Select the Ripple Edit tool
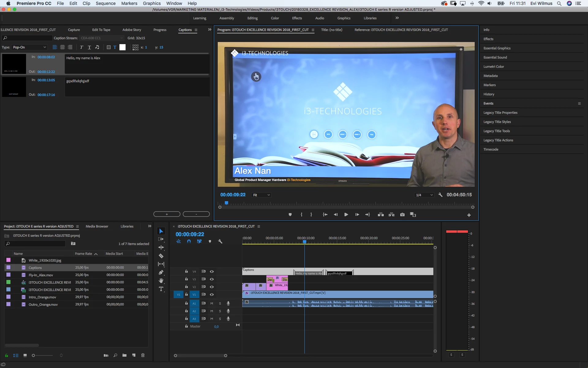 (x=161, y=247)
